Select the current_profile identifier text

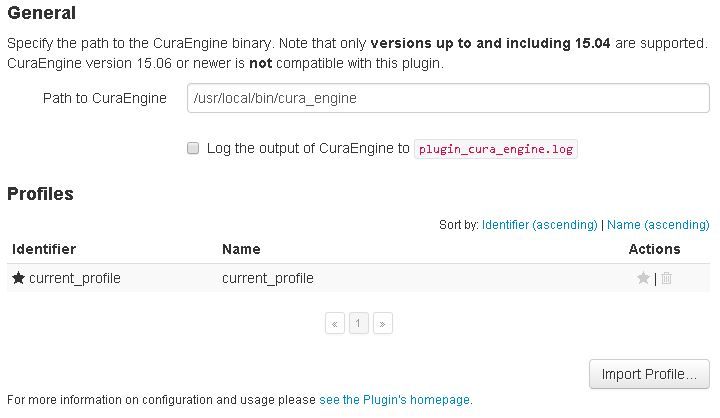75,278
